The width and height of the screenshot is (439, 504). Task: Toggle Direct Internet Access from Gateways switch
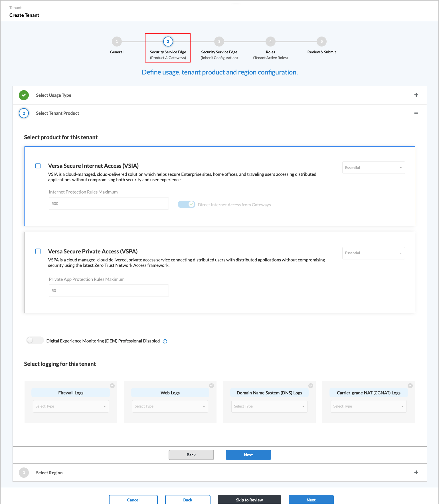(x=187, y=204)
